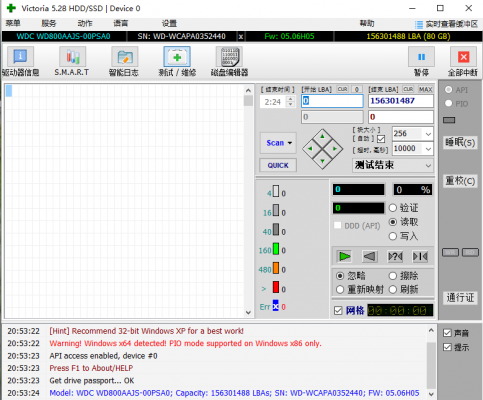Toggle the 网格 (grid) checkbox
This screenshot has width=483, height=400.
[x=338, y=311]
